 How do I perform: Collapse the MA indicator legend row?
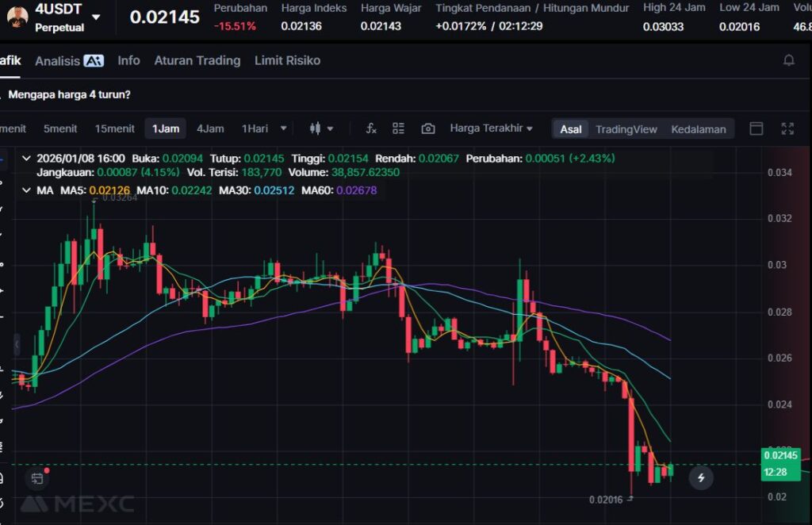[28, 190]
